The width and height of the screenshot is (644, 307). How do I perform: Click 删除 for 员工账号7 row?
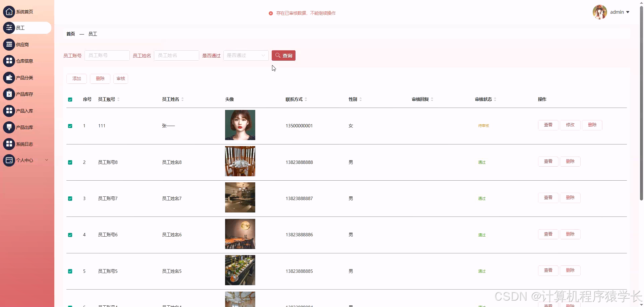pos(570,197)
